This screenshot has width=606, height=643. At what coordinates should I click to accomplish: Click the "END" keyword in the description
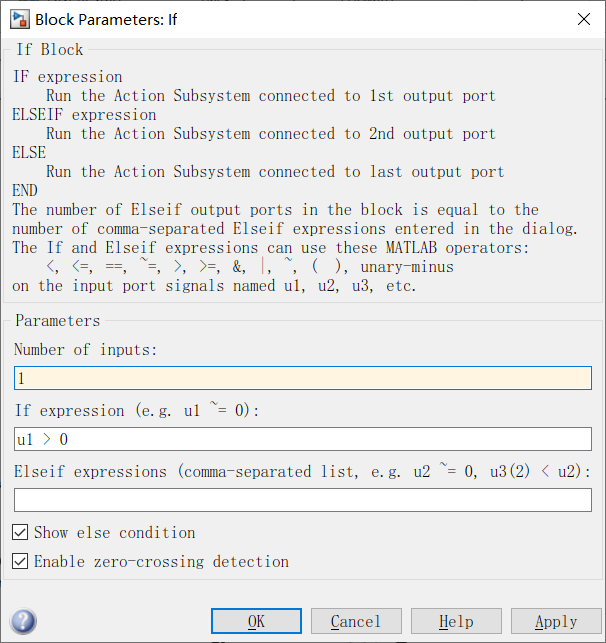click(25, 191)
